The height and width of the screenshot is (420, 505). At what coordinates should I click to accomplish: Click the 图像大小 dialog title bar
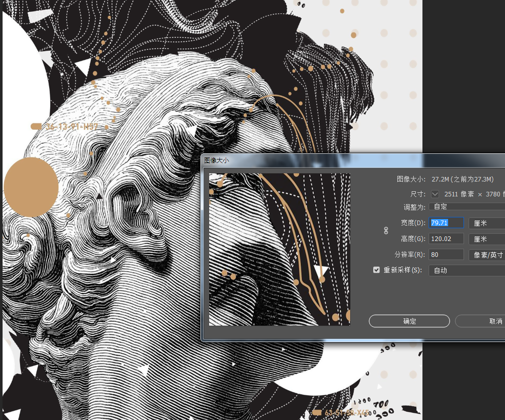[353, 161]
